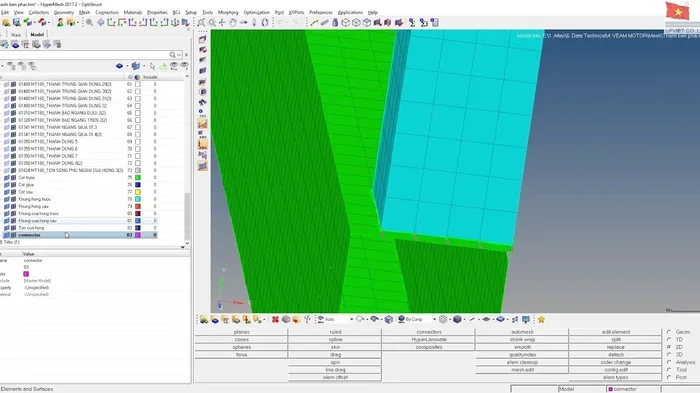Click the XY top plane view icon
700x393 pixels.
pos(111,22)
